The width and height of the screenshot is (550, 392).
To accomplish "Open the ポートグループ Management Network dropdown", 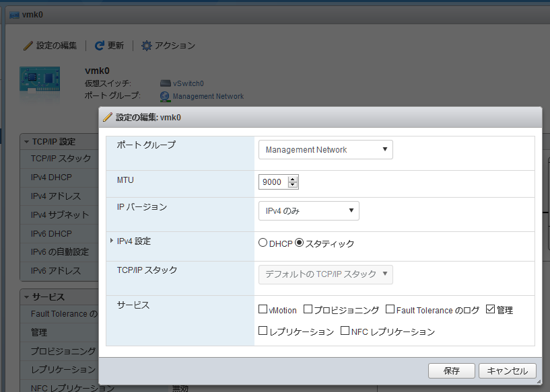I will click(325, 150).
